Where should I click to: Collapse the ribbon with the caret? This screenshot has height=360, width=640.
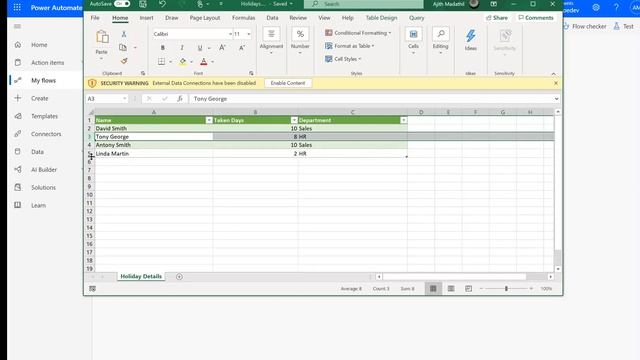[x=553, y=73]
